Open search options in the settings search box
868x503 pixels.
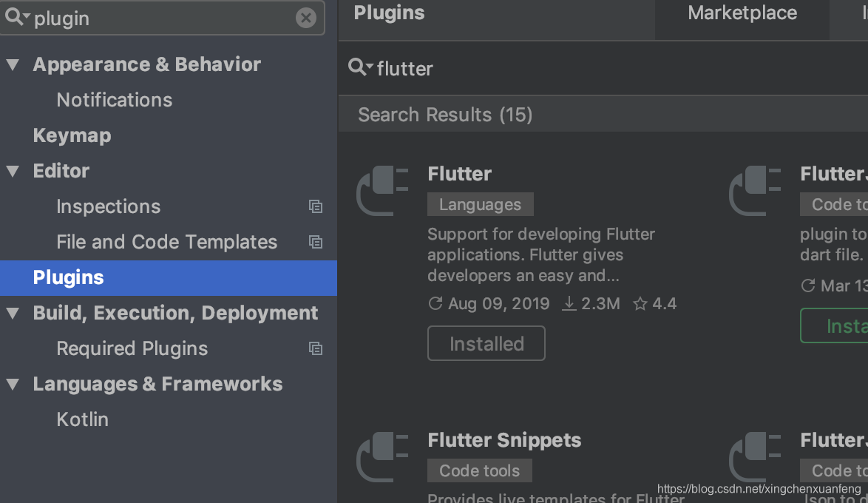click(x=17, y=18)
